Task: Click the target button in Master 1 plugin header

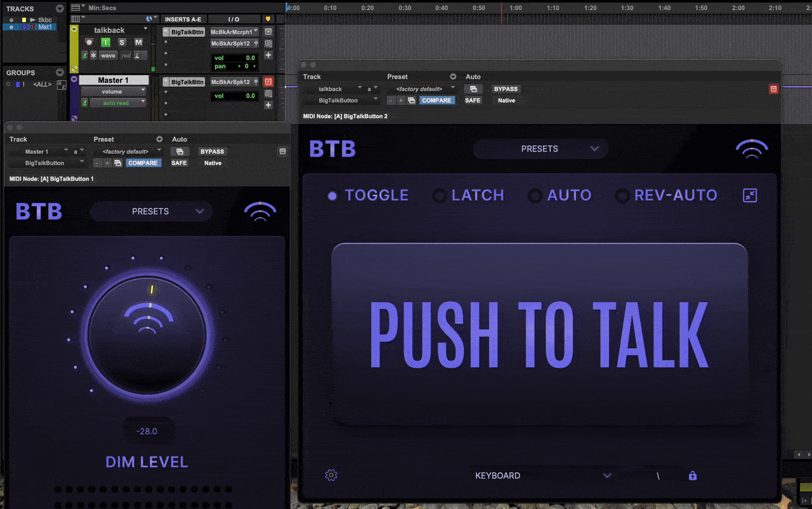Action: (282, 151)
